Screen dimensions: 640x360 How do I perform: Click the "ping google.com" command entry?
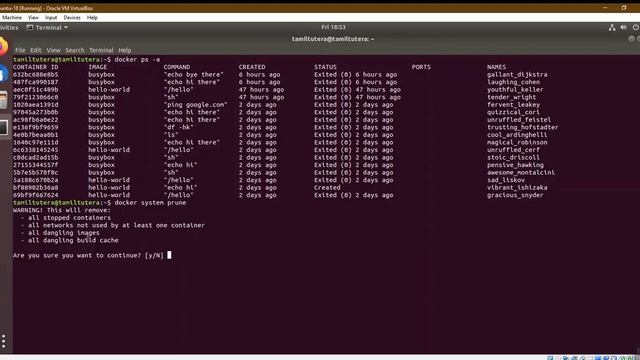point(195,105)
